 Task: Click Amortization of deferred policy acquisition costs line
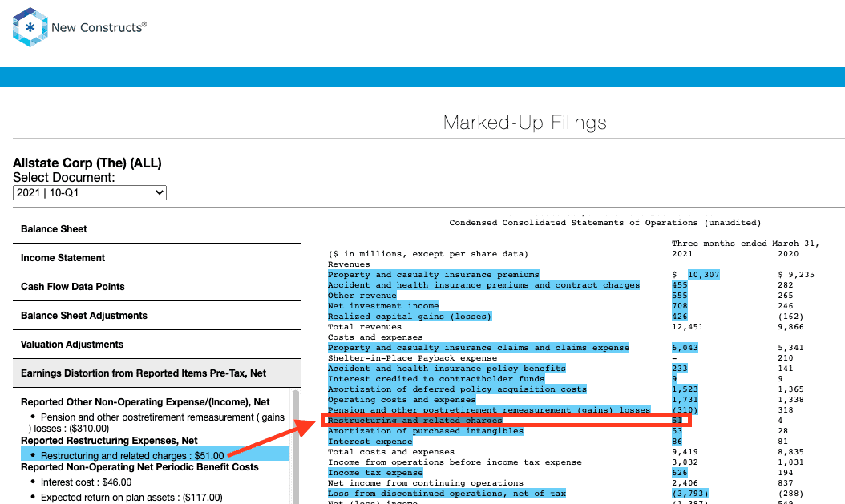(x=457, y=389)
